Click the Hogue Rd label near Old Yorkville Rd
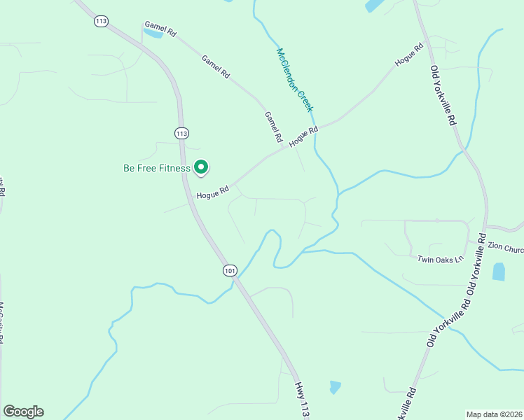 click(x=409, y=55)
